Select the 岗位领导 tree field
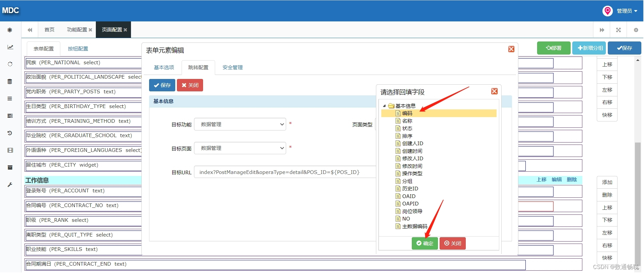Screen dimensions: 644x273 tap(412, 211)
